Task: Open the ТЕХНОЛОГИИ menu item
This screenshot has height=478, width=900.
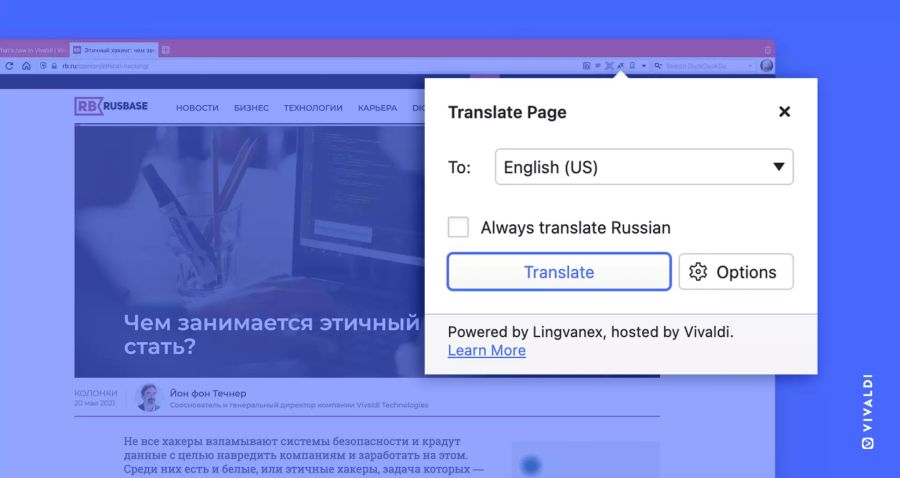Action: coord(313,108)
